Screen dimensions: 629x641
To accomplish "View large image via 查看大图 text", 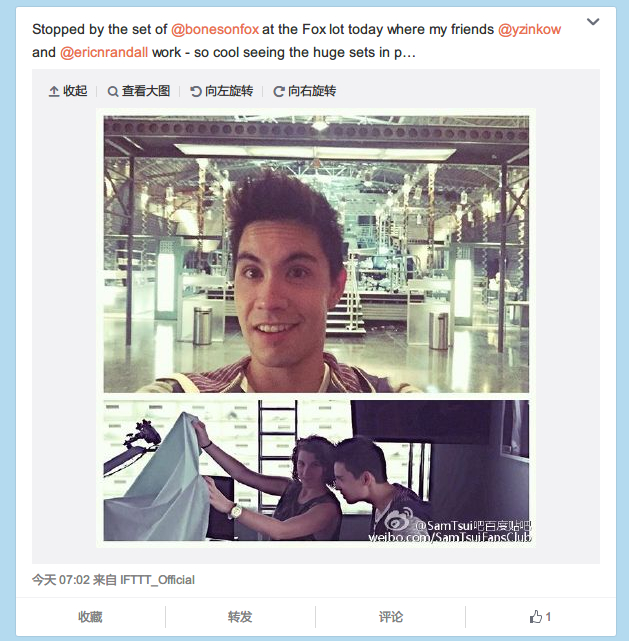I will click(x=146, y=91).
